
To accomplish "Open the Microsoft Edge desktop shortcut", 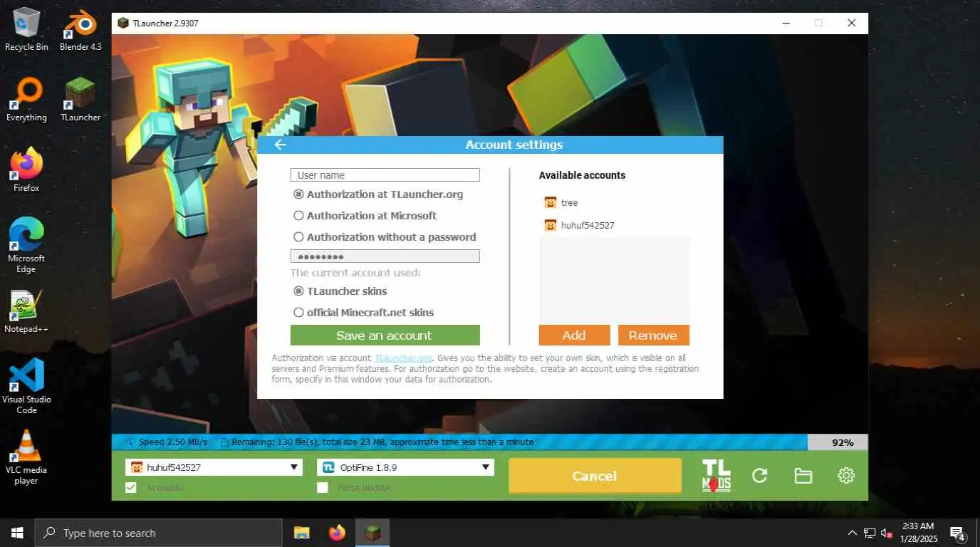I will [x=26, y=245].
